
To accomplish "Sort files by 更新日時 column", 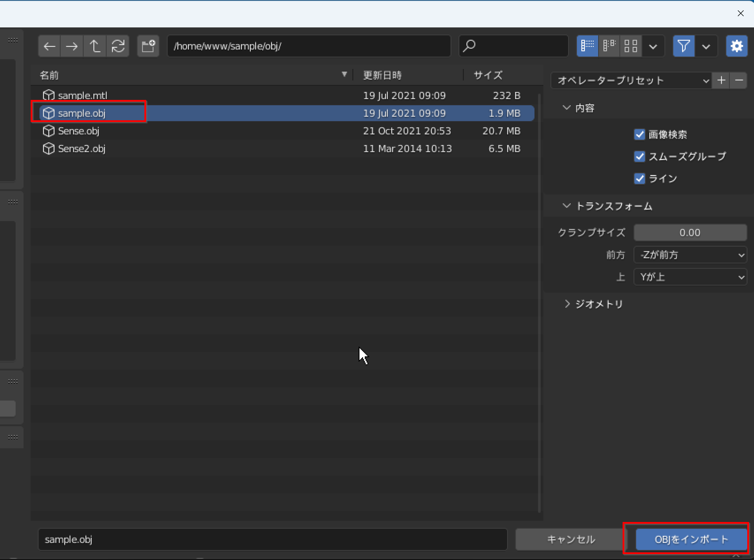I will [382, 75].
